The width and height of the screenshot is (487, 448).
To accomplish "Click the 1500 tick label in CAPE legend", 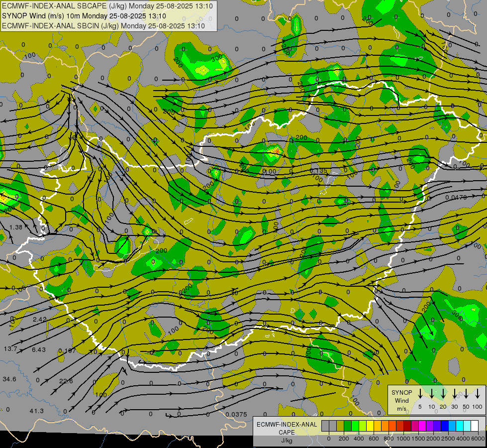I will pos(418,439).
